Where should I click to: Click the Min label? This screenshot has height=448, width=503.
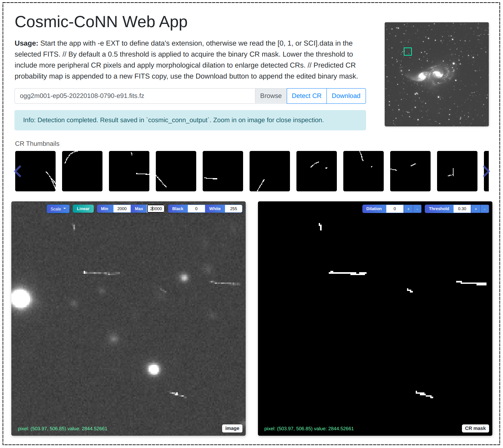coord(105,209)
